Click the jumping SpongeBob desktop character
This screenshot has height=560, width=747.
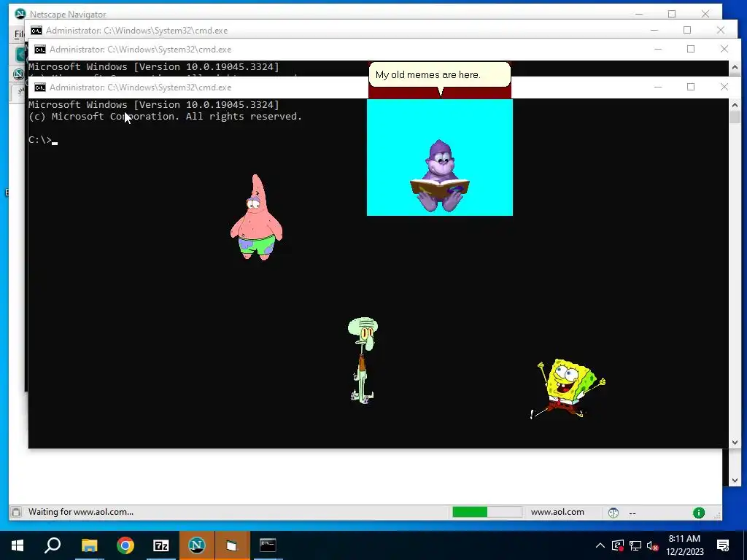[x=568, y=389]
